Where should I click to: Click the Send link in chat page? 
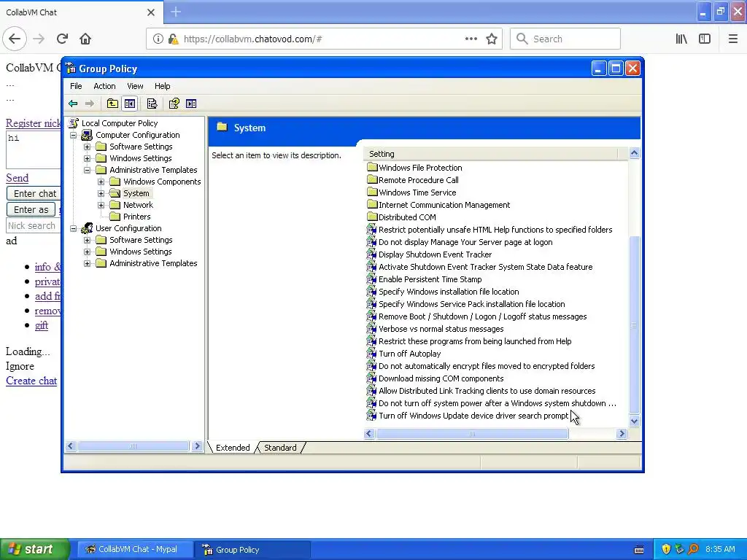18,178
